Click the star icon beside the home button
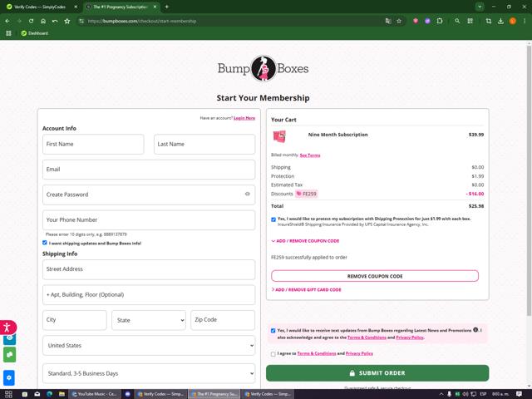 (x=67, y=21)
